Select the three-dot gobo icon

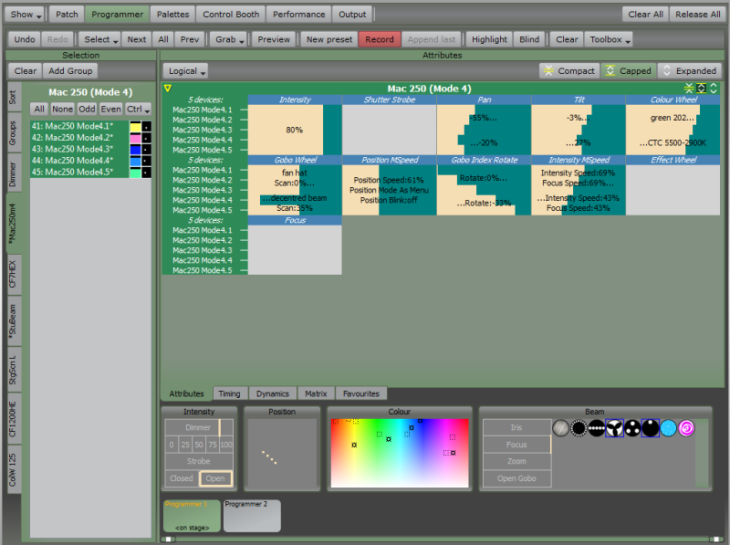pyautogui.click(x=632, y=428)
